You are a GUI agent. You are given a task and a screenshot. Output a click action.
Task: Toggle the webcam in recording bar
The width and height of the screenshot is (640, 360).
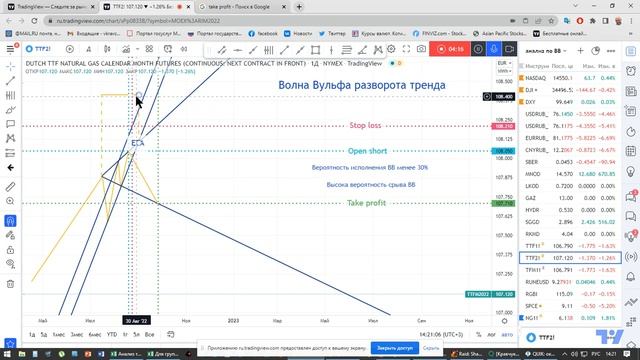point(509,49)
